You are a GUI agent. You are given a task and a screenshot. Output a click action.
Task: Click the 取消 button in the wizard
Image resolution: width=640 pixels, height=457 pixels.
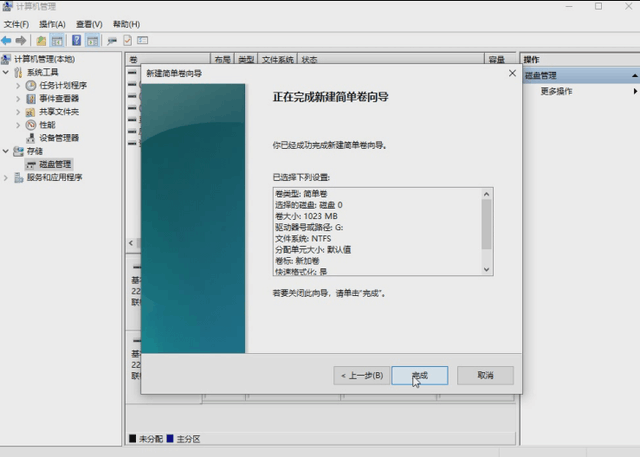click(485, 375)
